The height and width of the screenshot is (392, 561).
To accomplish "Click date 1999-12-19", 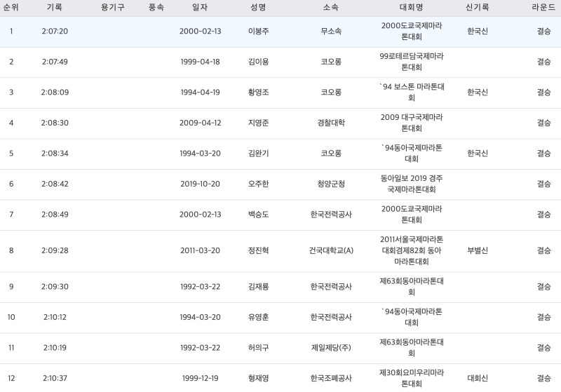I will coord(201,378).
